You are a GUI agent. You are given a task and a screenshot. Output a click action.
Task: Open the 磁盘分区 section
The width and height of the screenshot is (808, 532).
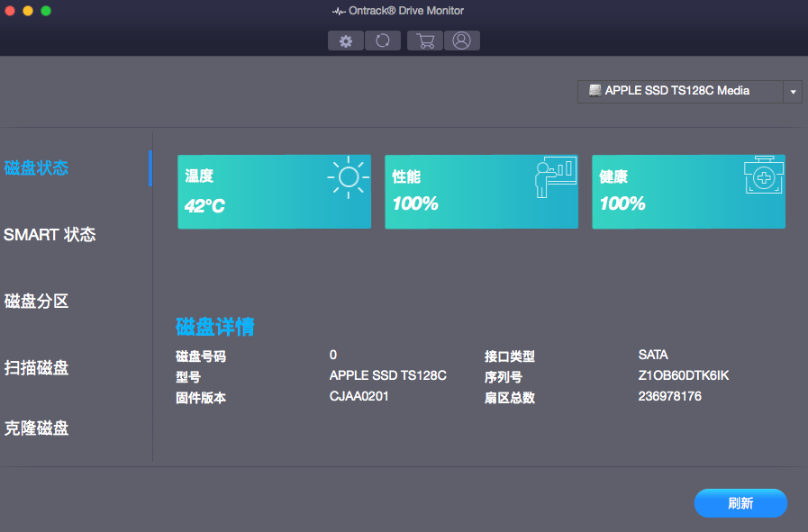pyautogui.click(x=37, y=302)
